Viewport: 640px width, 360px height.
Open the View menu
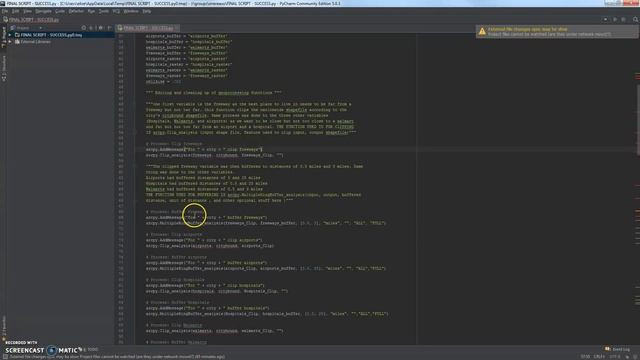[x=27, y=11]
